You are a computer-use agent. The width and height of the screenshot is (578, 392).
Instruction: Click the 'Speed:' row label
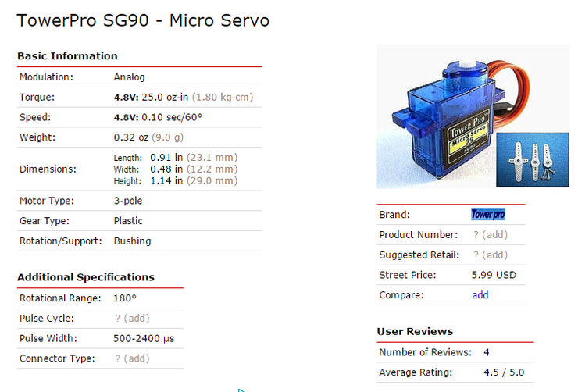[x=35, y=118]
